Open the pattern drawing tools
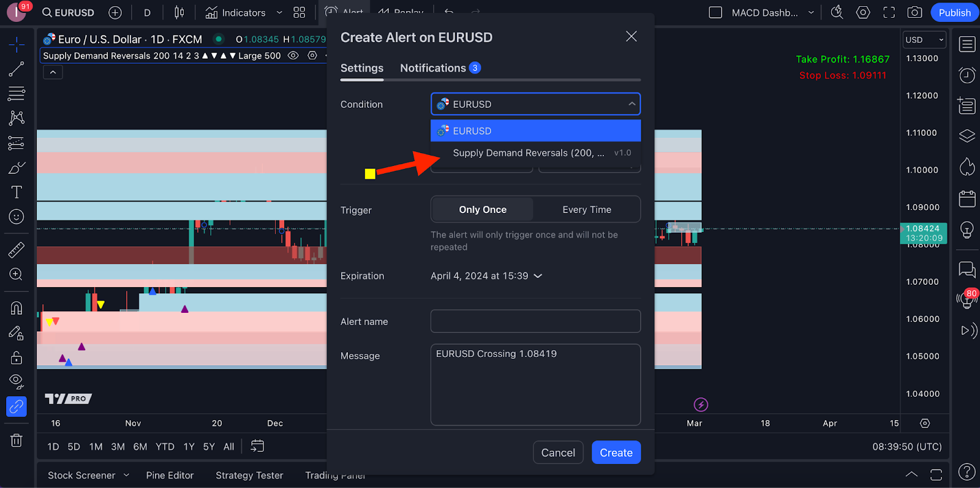This screenshot has height=488, width=980. coord(17,118)
